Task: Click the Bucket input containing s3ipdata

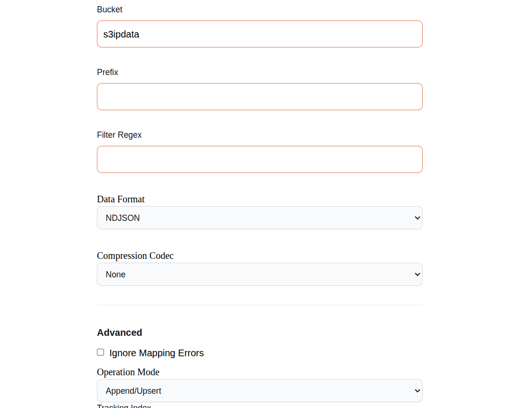Action: click(259, 34)
